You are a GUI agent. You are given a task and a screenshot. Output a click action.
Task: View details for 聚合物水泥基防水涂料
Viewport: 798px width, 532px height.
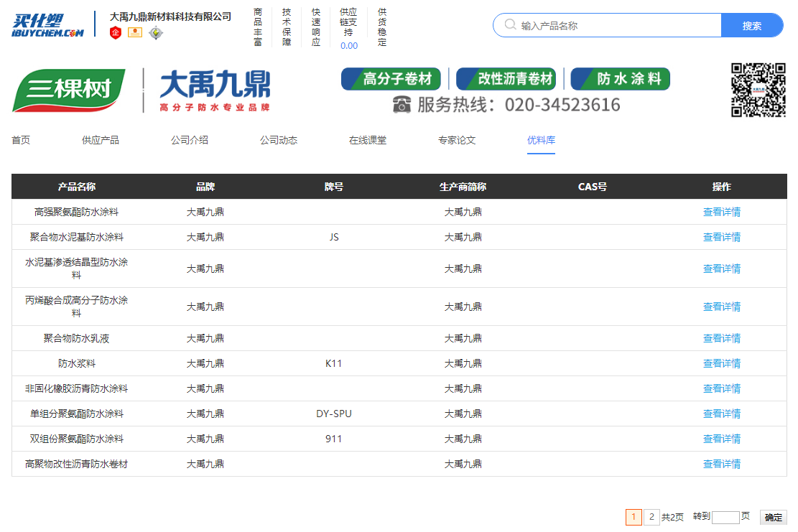click(x=722, y=237)
